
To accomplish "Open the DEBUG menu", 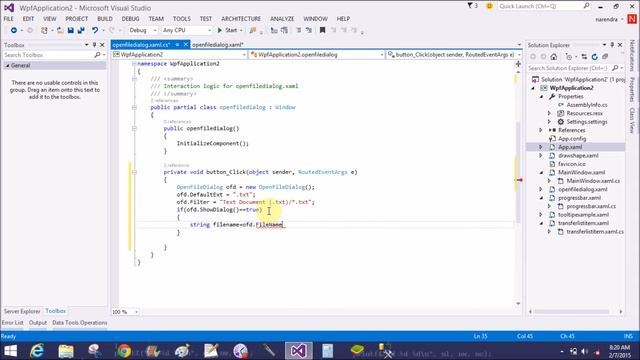I will point(130,19).
